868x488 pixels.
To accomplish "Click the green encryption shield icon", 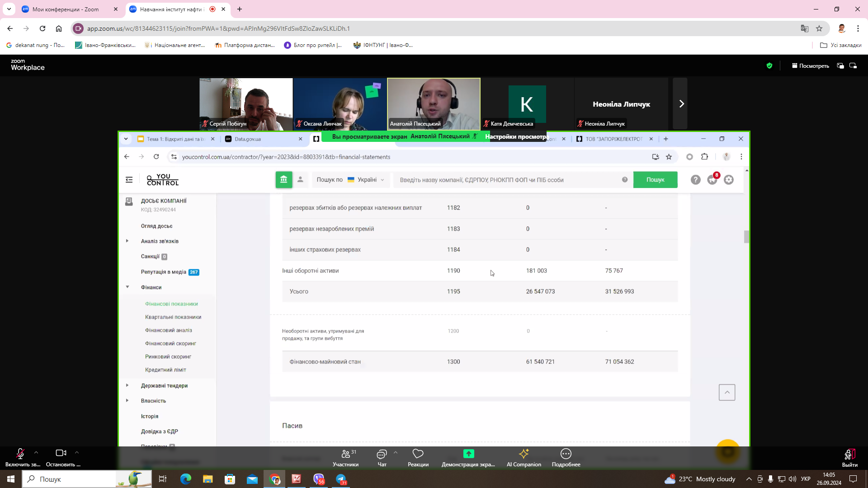I will tap(769, 66).
